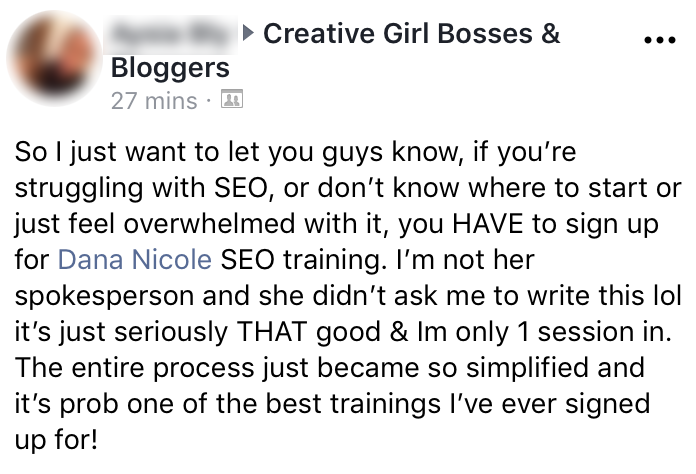Open the poster's blurred profile picture
This screenshot has width=696, height=474.
click(54, 58)
